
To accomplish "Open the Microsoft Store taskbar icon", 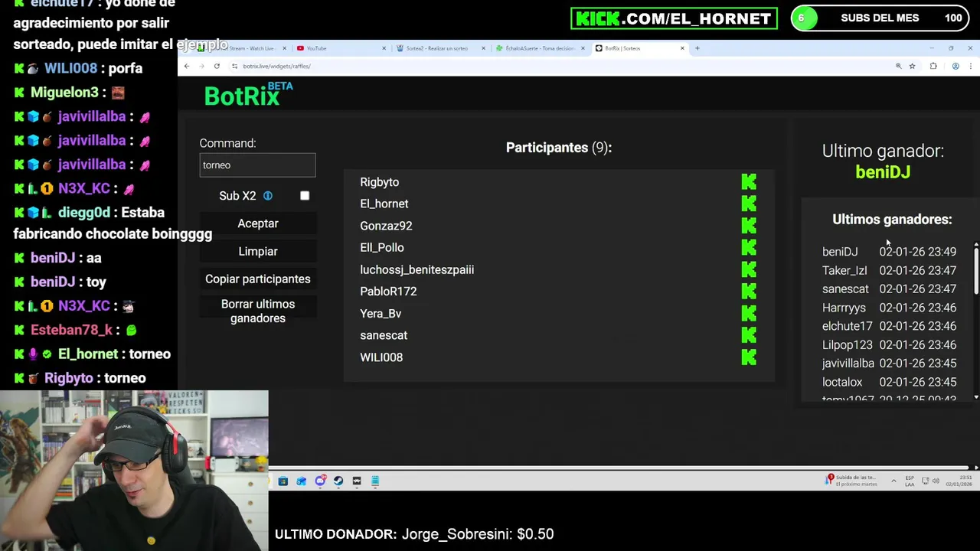I will click(283, 481).
